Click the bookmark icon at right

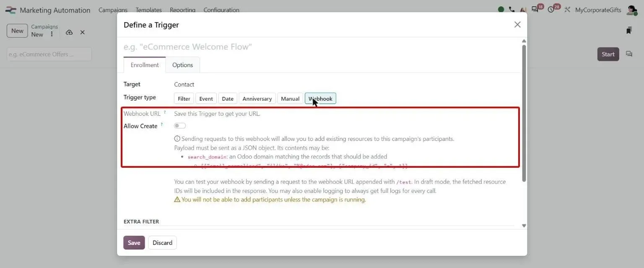(629, 30)
